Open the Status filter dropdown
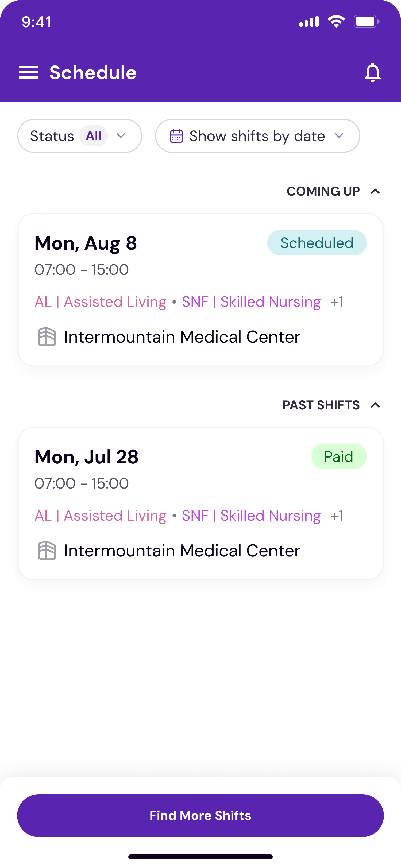Screen dimensions: 401x868 tap(79, 136)
